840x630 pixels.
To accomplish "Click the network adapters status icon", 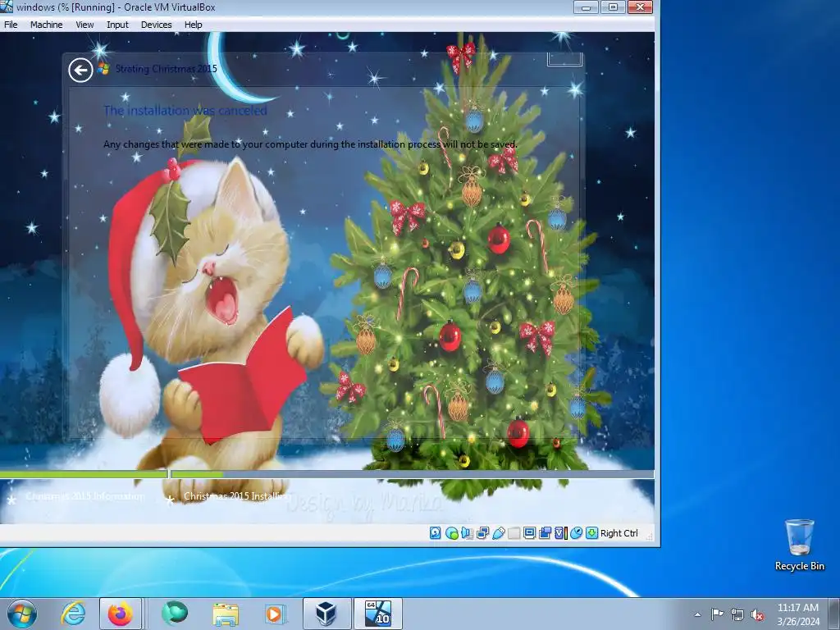I will click(x=482, y=533).
